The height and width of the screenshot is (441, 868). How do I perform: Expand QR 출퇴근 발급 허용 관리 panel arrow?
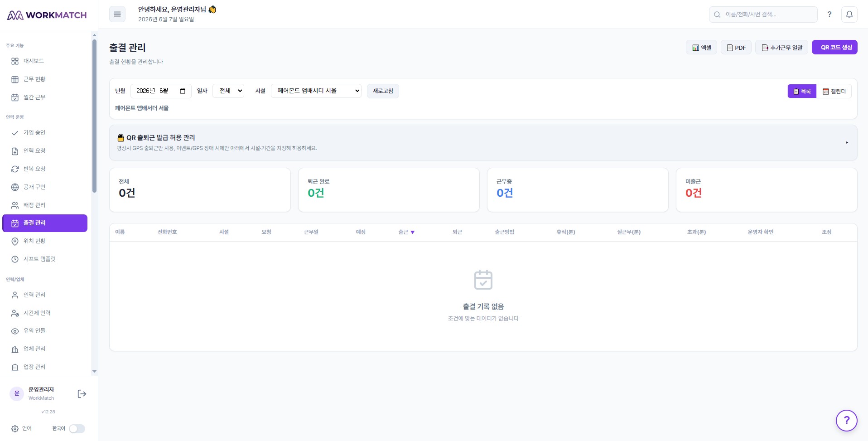(847, 142)
